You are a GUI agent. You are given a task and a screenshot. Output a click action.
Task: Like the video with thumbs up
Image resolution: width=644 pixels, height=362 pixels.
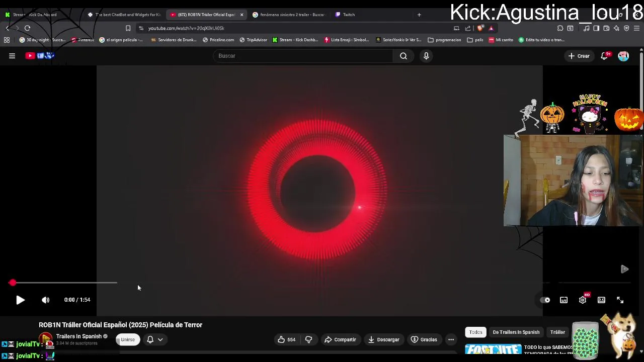[x=287, y=340]
